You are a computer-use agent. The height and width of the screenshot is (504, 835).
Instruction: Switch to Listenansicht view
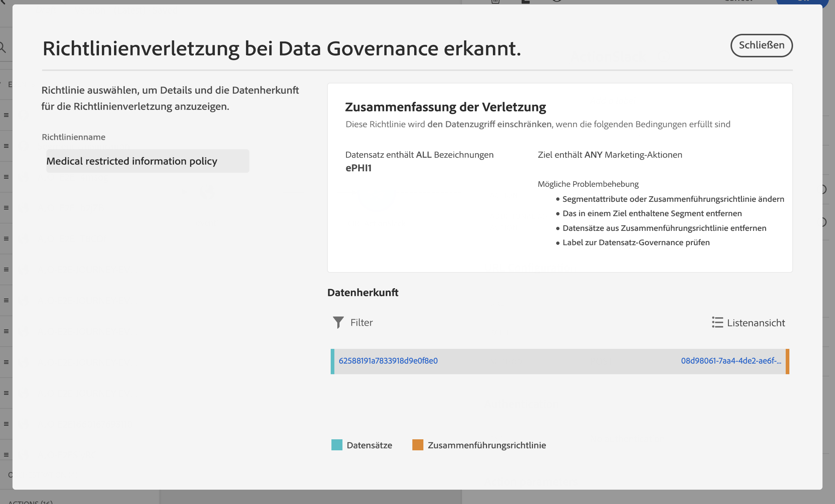pos(756,323)
